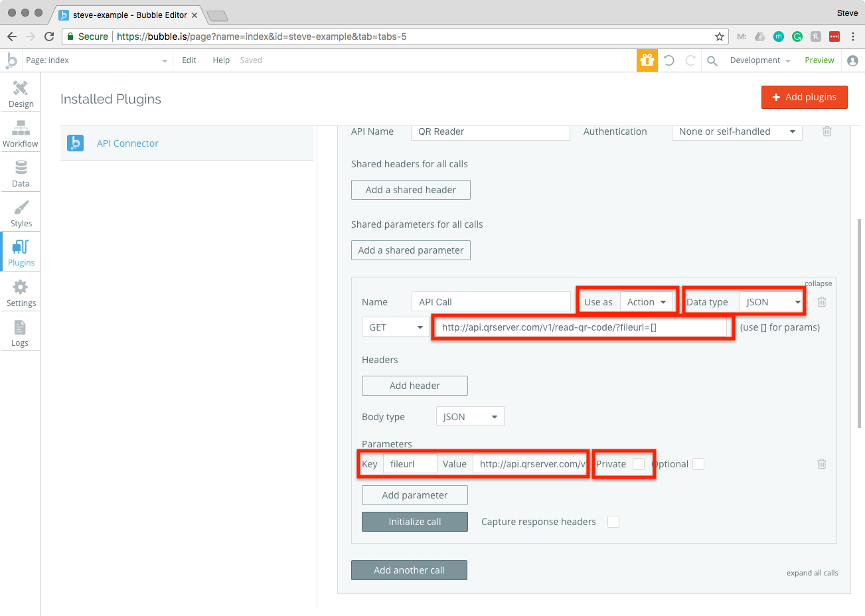865x616 pixels.
Task: Open a new browser tab
Action: pos(217,15)
